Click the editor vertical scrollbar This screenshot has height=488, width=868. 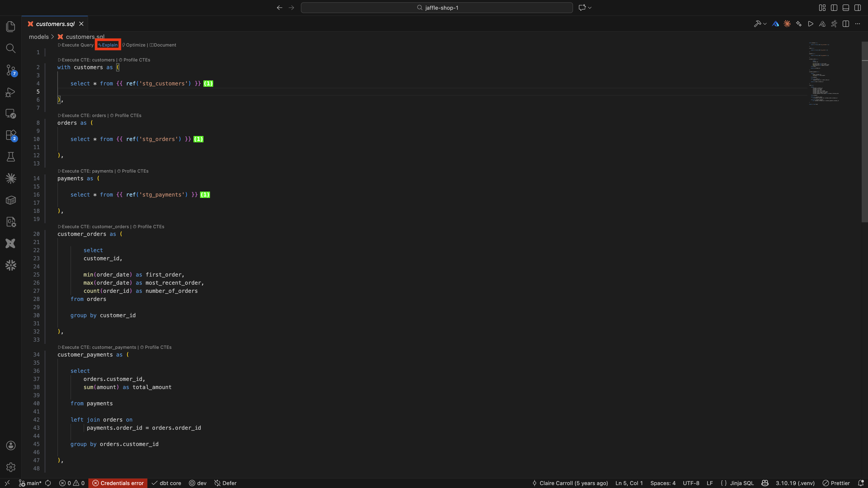(x=865, y=132)
